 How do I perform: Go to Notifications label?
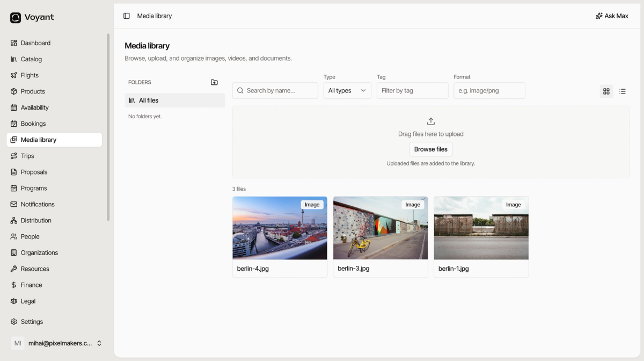pos(38,204)
